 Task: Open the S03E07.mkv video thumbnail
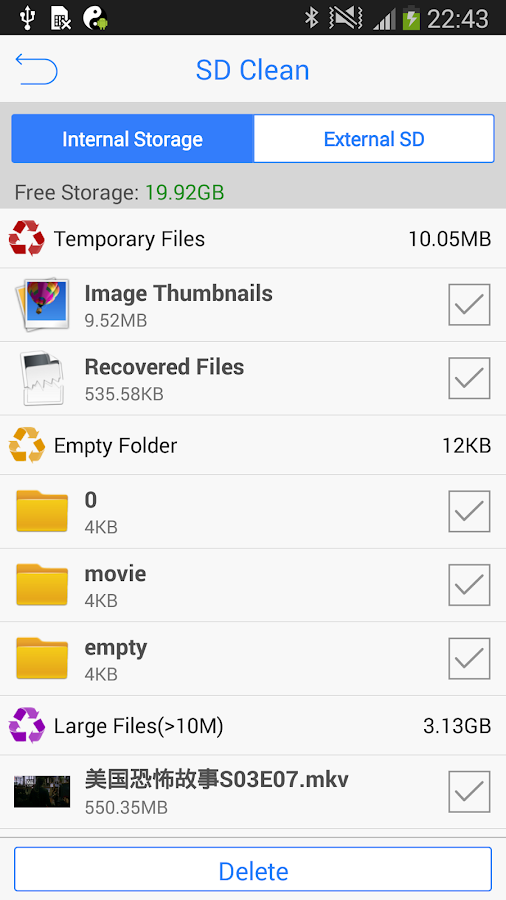42,792
